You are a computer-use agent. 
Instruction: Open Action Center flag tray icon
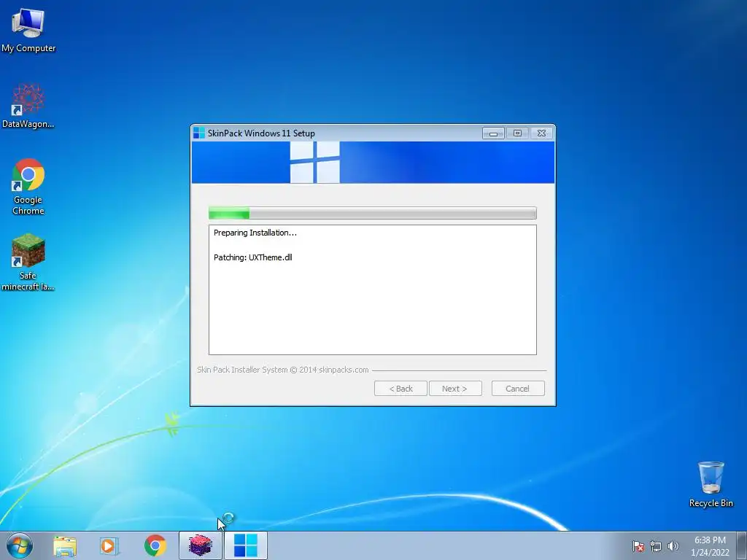pyautogui.click(x=638, y=546)
